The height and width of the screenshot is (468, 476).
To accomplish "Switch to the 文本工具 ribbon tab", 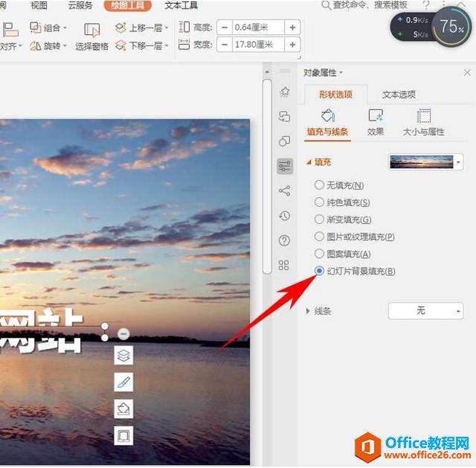I will (181, 5).
